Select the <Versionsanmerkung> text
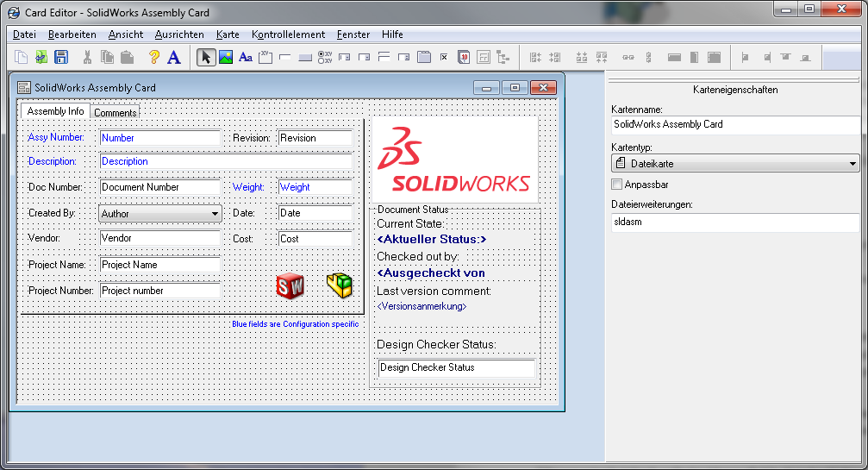The width and height of the screenshot is (868, 470). (422, 306)
